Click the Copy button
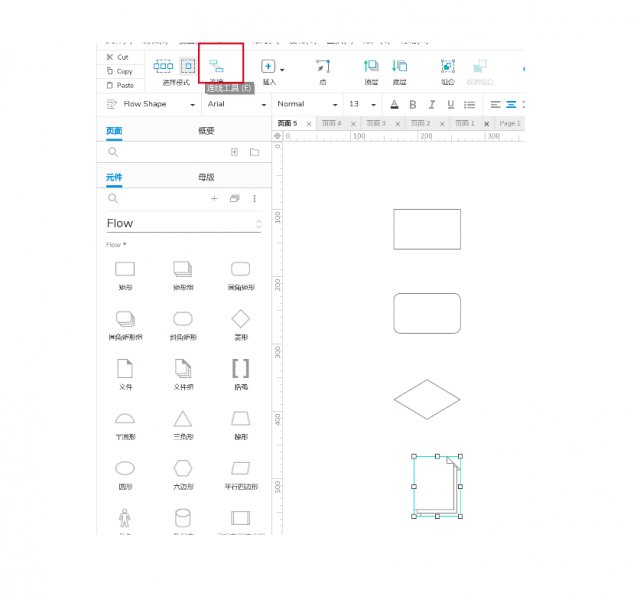This screenshot has height=600, width=640. point(120,71)
